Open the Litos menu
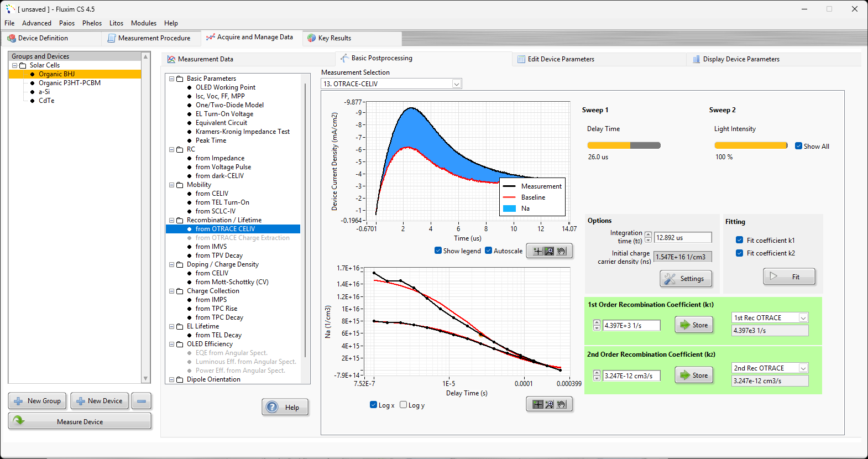This screenshot has width=868, height=459. click(x=116, y=23)
